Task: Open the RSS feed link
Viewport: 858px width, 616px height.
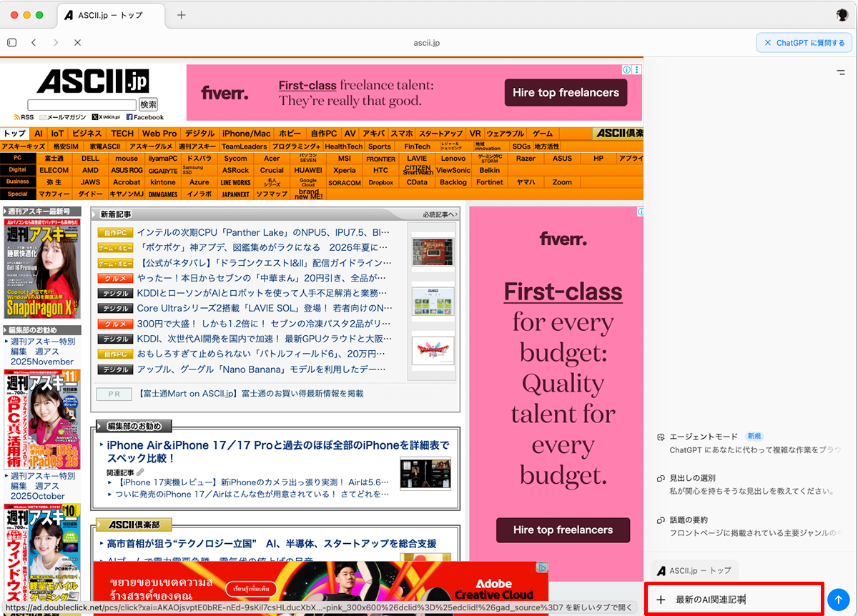Action: (24, 117)
